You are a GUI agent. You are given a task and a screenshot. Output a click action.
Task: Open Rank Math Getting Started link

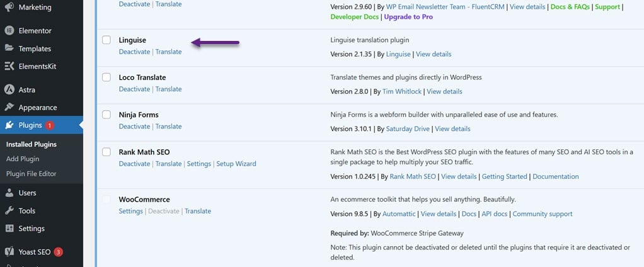point(504,176)
